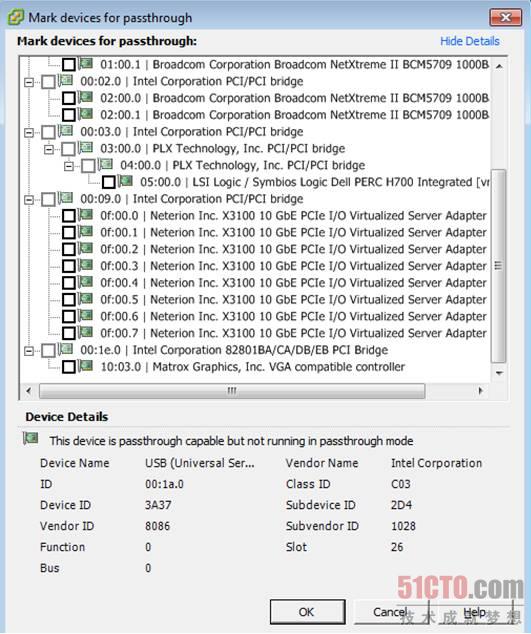Select 04:00.0 PLX Technology bridge text
Viewport: 531px width, 634px height.
[x=242, y=165]
